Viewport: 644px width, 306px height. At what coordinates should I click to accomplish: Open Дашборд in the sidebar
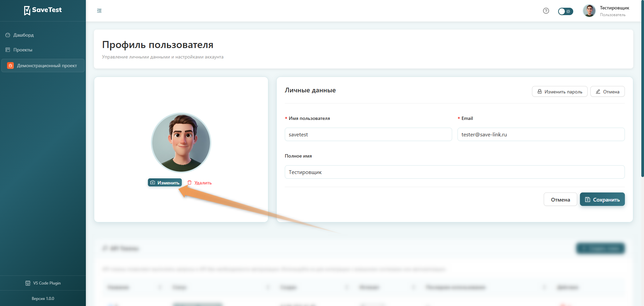tap(23, 35)
